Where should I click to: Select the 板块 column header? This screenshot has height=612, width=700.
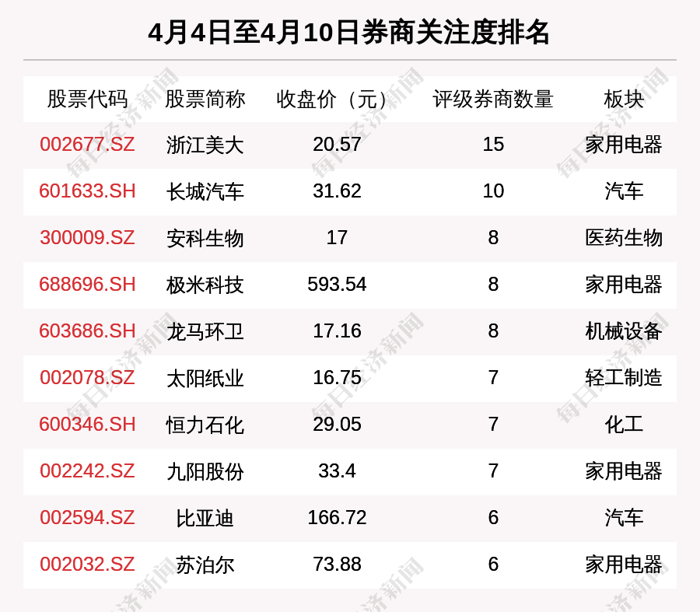pos(624,99)
